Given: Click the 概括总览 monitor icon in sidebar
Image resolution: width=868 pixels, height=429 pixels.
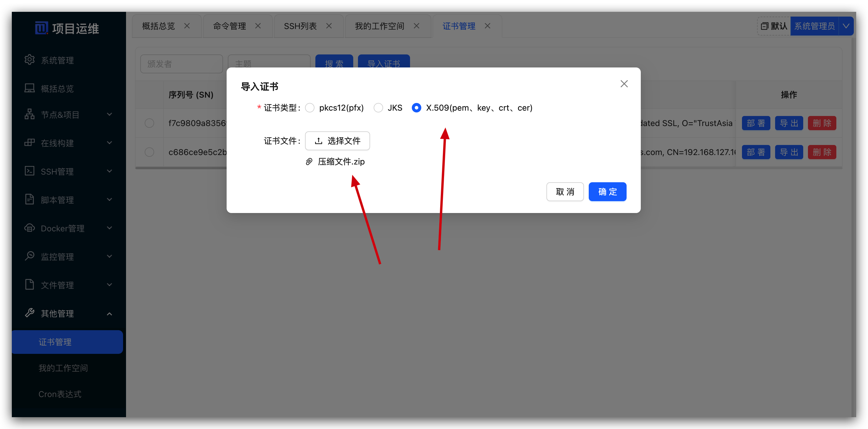Looking at the screenshot, I should coord(30,88).
